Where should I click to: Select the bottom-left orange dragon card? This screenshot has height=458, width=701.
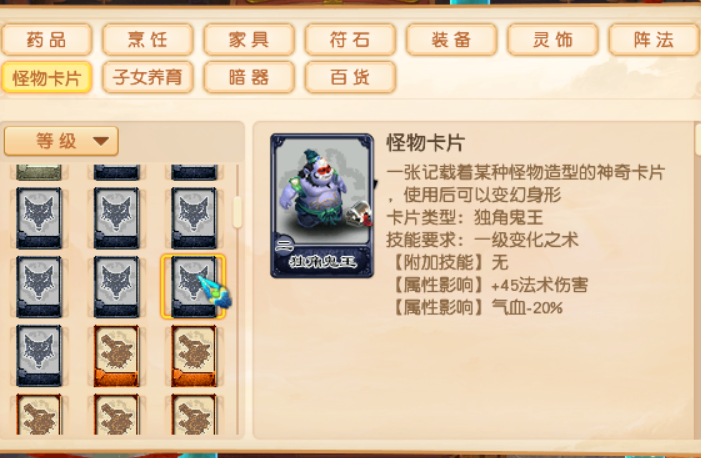point(39,414)
